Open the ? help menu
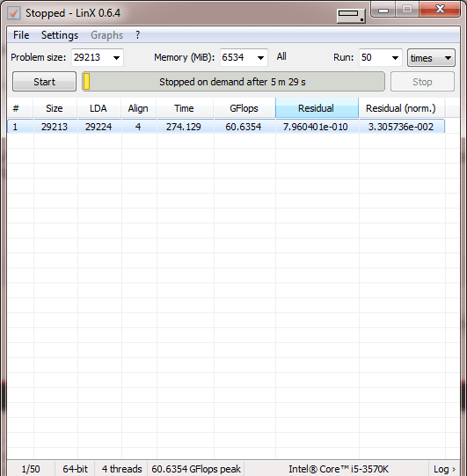Viewport: 467px width, 476px height. [138, 35]
